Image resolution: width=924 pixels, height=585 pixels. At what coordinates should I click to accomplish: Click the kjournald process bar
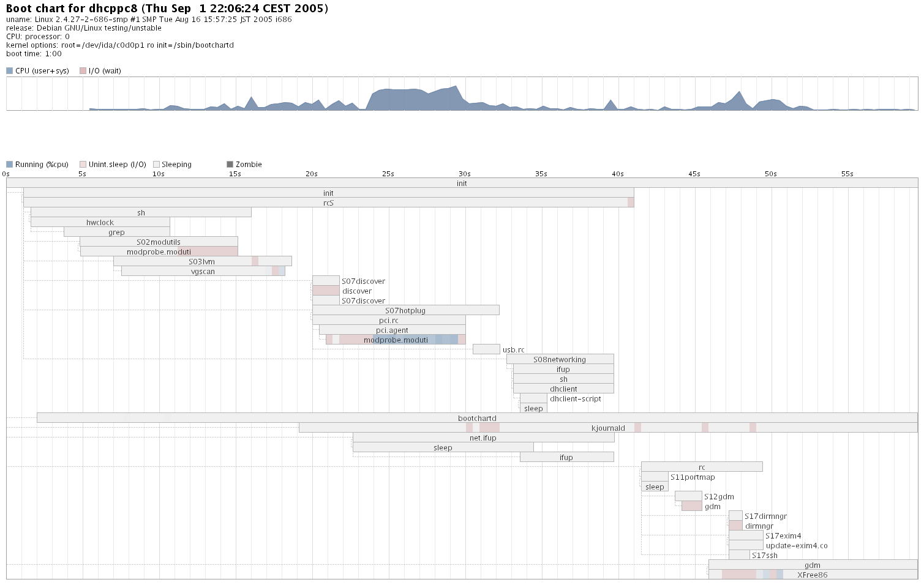coord(607,428)
